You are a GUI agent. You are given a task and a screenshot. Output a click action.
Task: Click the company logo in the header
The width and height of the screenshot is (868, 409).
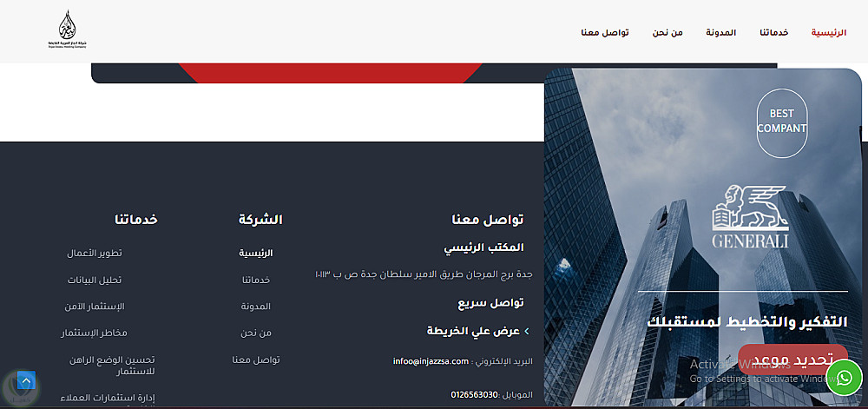coord(68,30)
